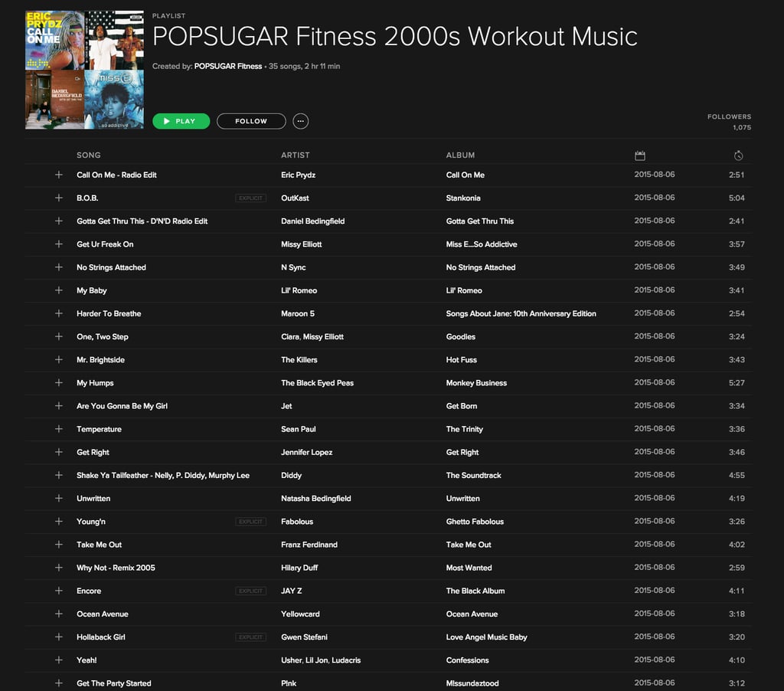Select the Get Ur Freak On track
784x691 pixels.
388,244
